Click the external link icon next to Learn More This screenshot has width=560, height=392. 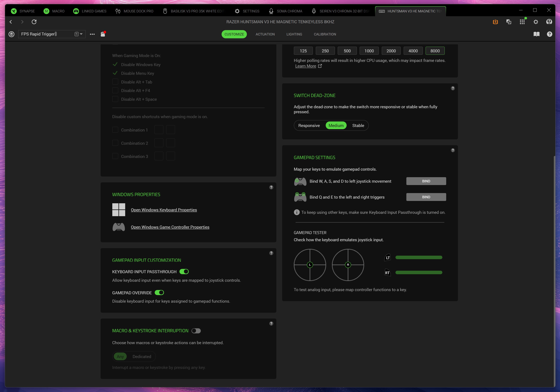tap(320, 66)
